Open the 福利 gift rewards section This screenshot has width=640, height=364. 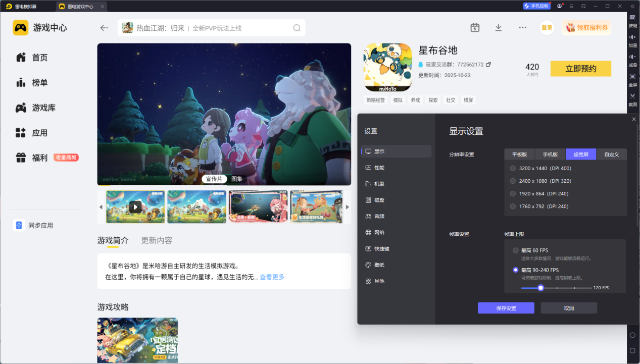31,158
